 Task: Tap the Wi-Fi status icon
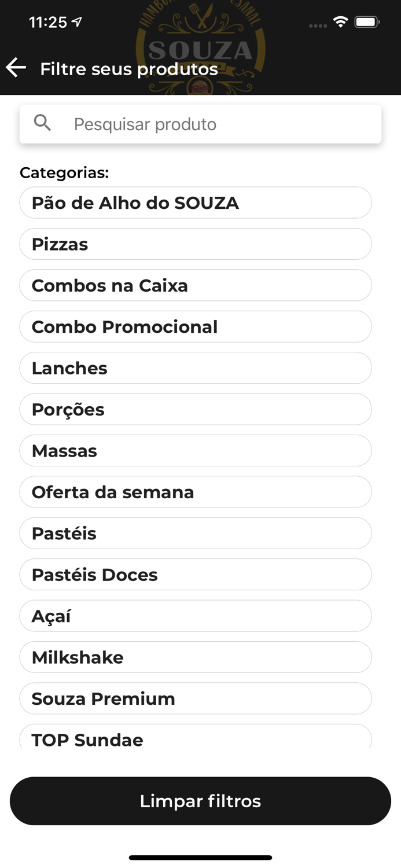tap(340, 21)
